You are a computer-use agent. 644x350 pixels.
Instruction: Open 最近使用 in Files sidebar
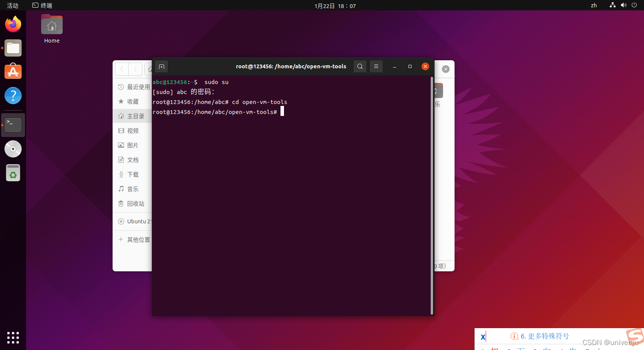click(133, 87)
